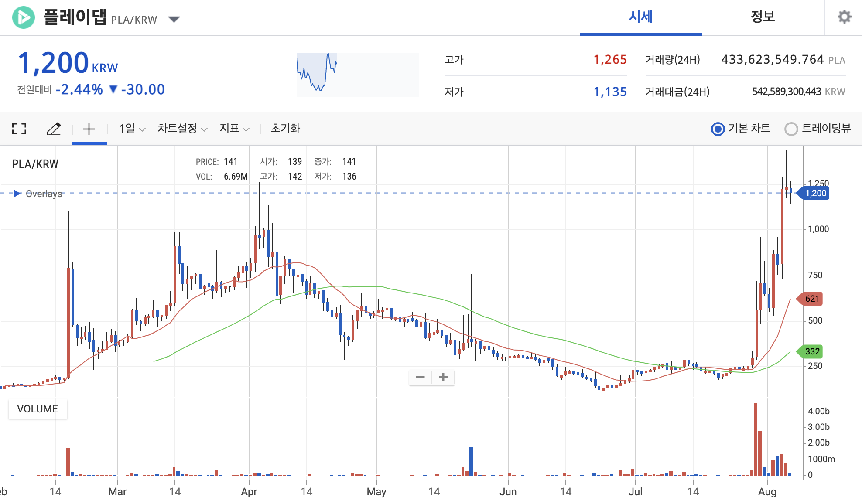Switch to 시세 tab
The width and height of the screenshot is (862, 504).
[x=640, y=17]
